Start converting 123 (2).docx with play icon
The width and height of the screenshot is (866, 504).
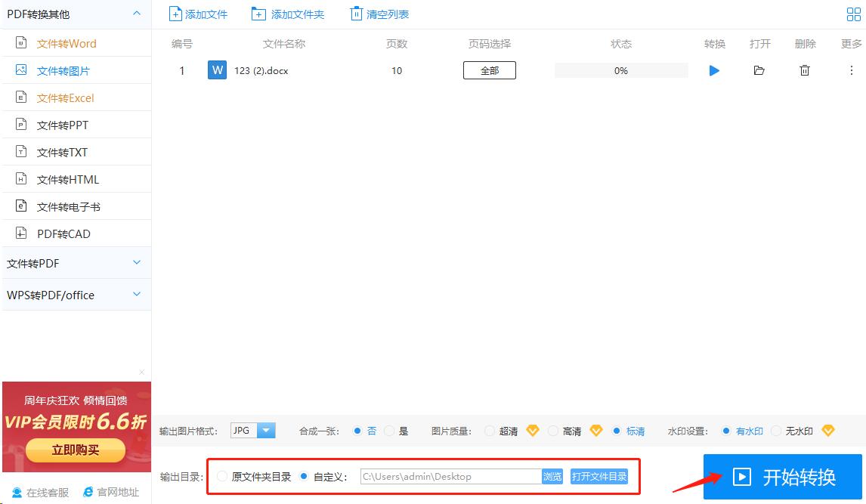pyautogui.click(x=713, y=70)
